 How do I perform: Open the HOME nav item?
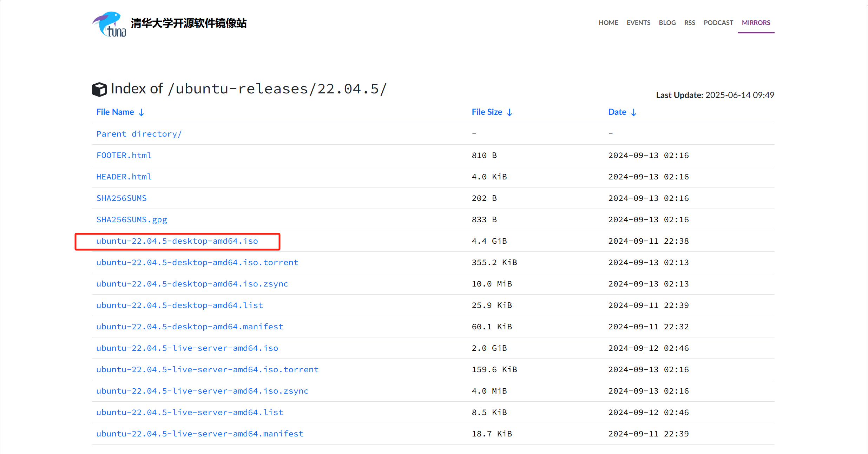(x=609, y=23)
